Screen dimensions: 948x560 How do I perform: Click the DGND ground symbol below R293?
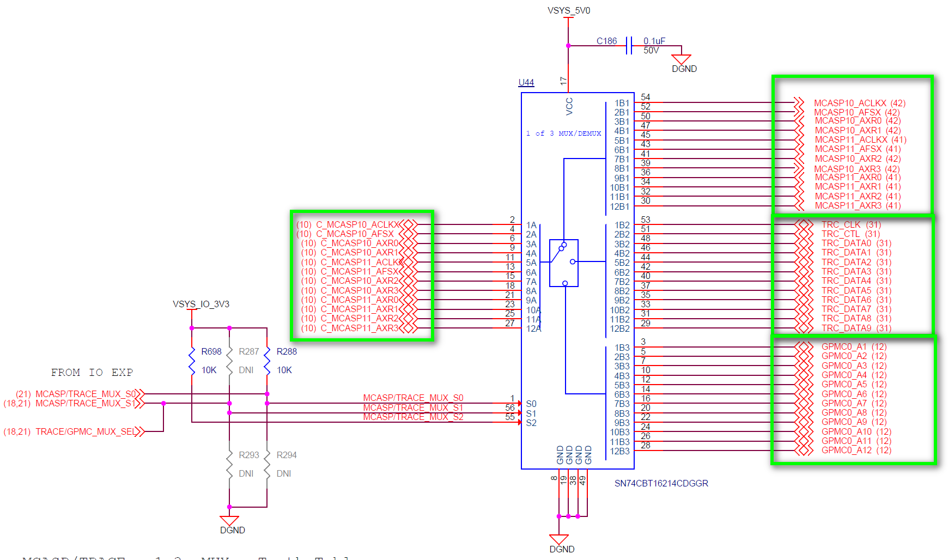229,521
